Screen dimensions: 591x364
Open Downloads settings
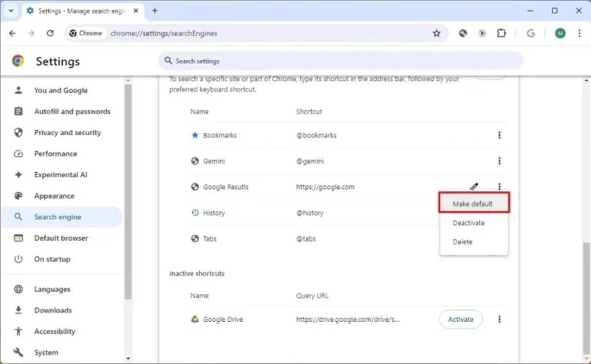tap(61, 311)
